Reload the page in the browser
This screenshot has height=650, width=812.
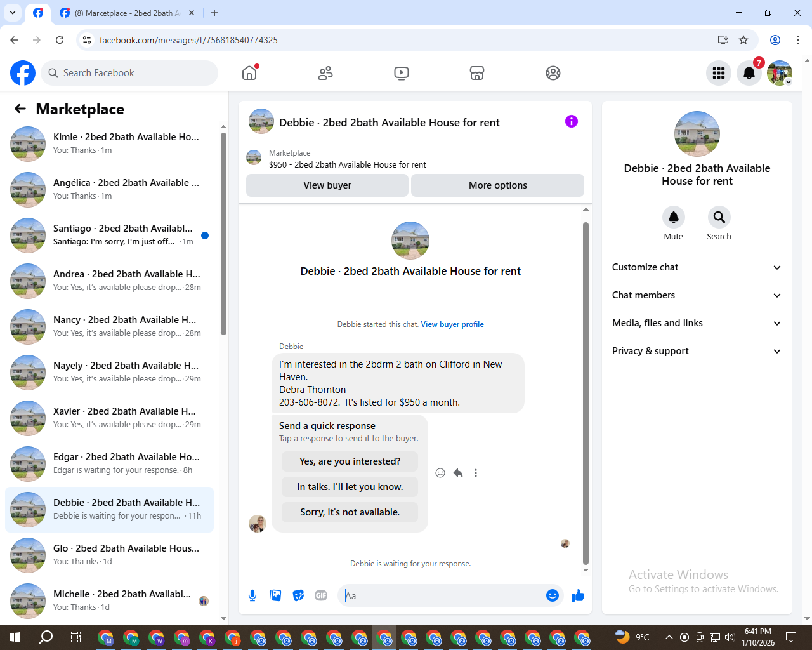[x=60, y=40]
